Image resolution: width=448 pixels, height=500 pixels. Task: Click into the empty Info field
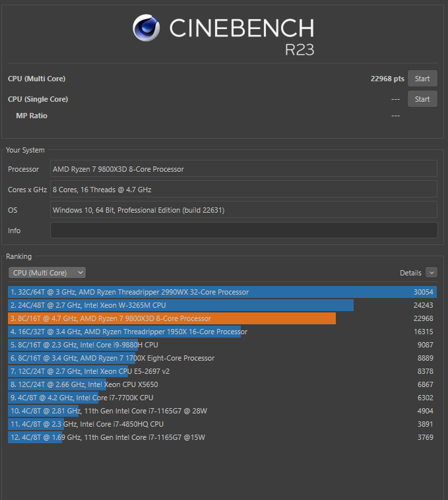[243, 231]
